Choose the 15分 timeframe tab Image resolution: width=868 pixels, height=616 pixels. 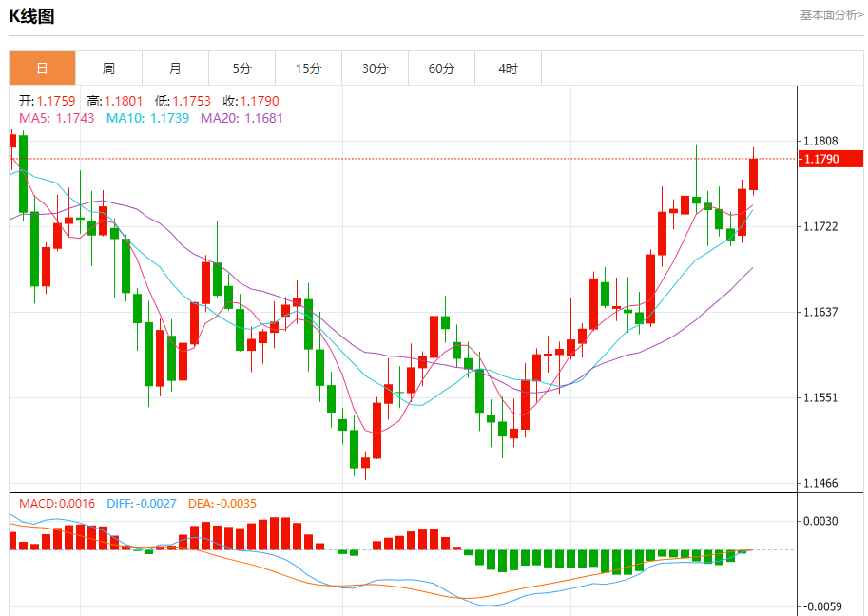pyautogui.click(x=308, y=68)
